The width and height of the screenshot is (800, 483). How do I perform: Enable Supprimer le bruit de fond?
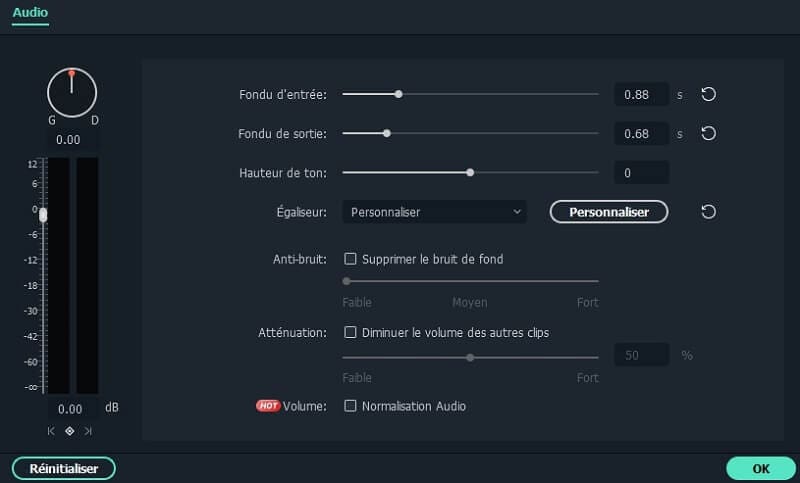350,259
